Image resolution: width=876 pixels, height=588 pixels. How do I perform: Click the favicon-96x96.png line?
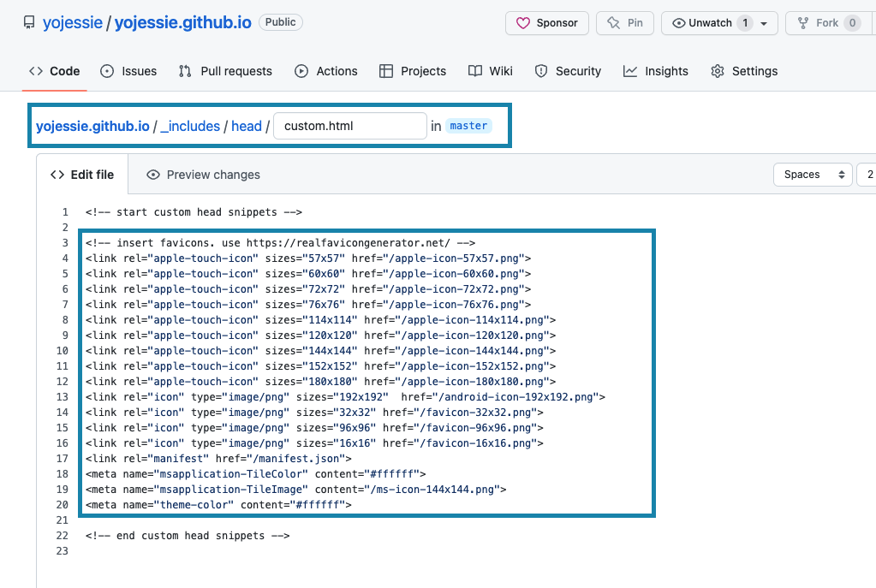(314, 428)
